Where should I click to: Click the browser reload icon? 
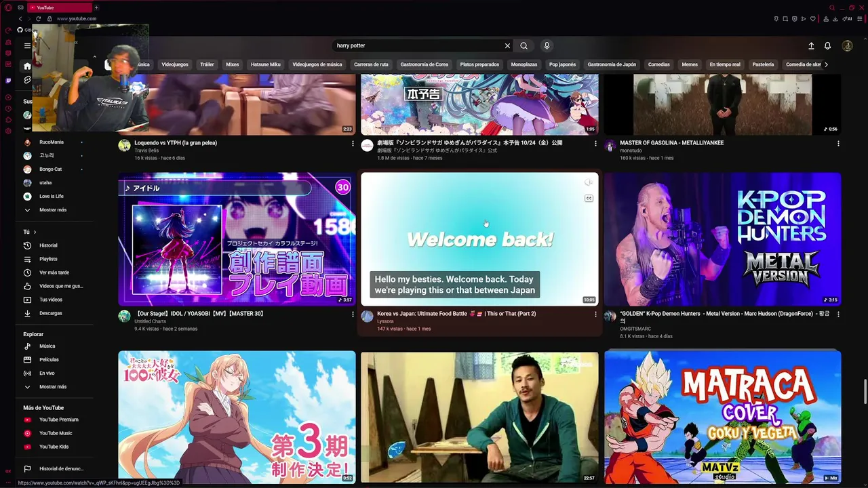(x=38, y=18)
